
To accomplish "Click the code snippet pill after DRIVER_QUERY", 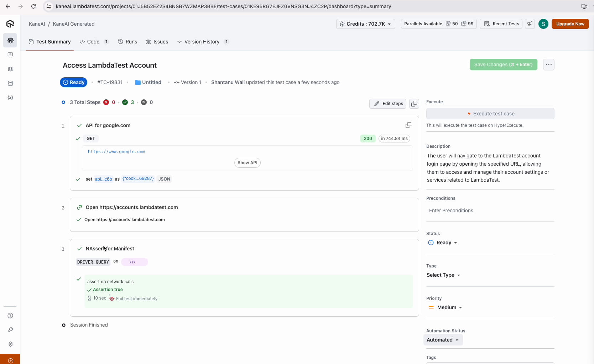I will [134, 262].
